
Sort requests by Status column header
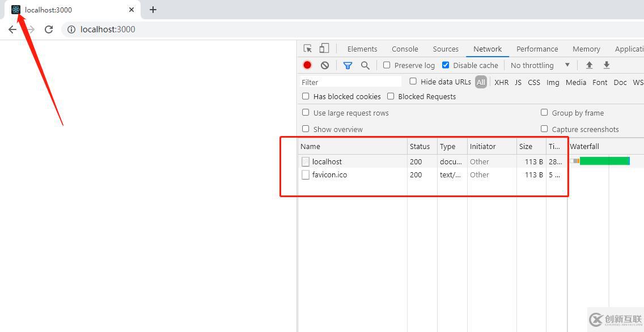coord(420,146)
